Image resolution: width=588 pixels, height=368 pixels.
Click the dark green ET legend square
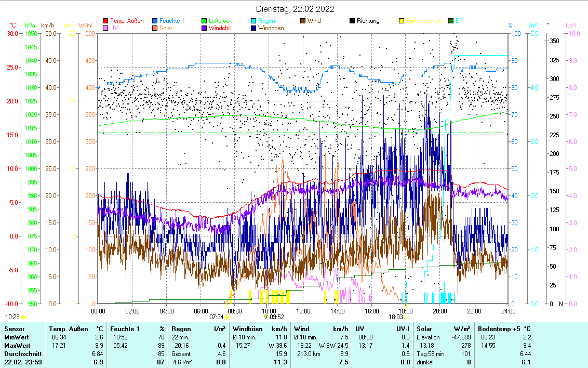tap(451, 21)
